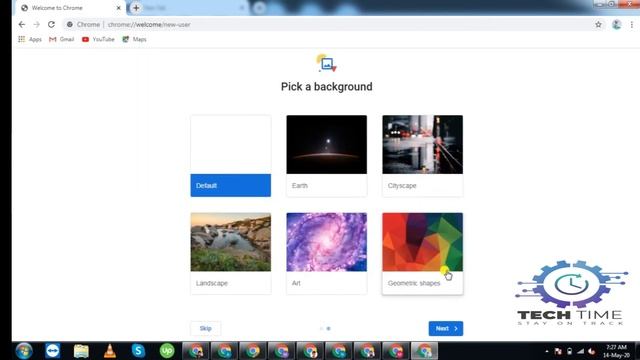640x360 pixels.
Task: Open Skype from the taskbar
Action: (138, 351)
